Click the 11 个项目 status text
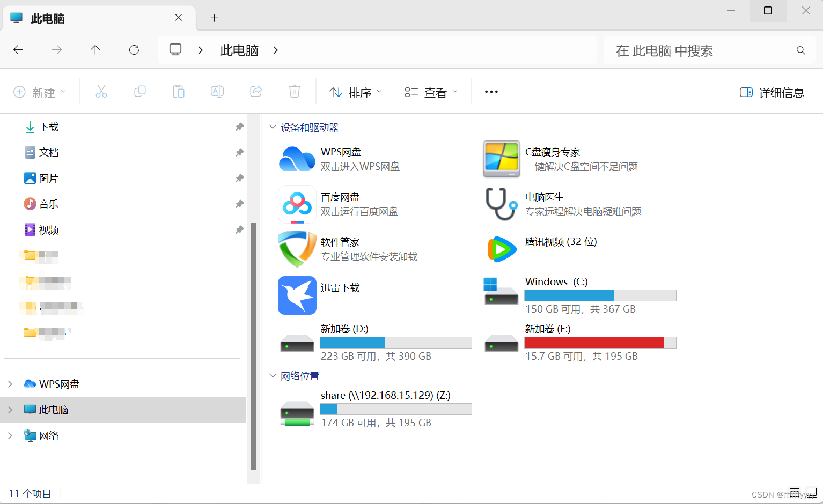Screen dimensions: 823x504 30,493
